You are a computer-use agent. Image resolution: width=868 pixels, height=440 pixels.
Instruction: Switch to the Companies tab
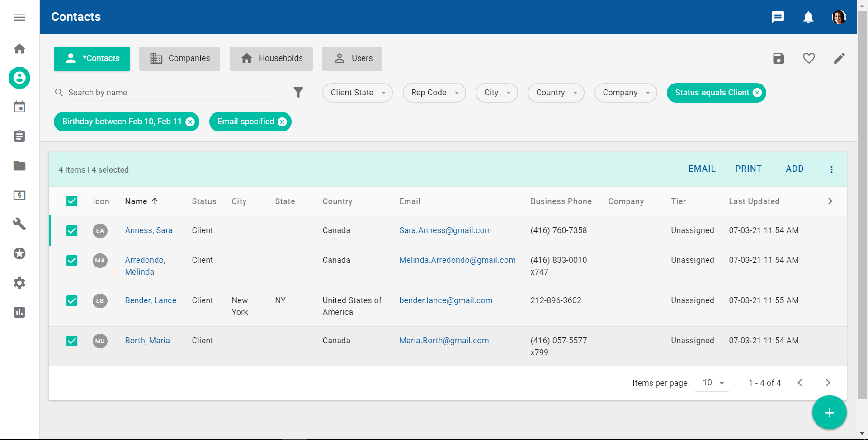click(x=179, y=58)
